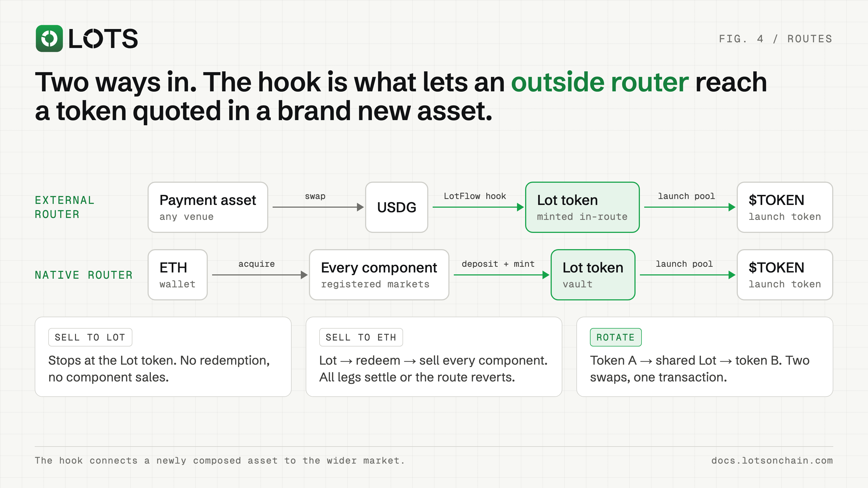
Task: Click $TOKEN box in the External Router row
Action: tap(785, 207)
